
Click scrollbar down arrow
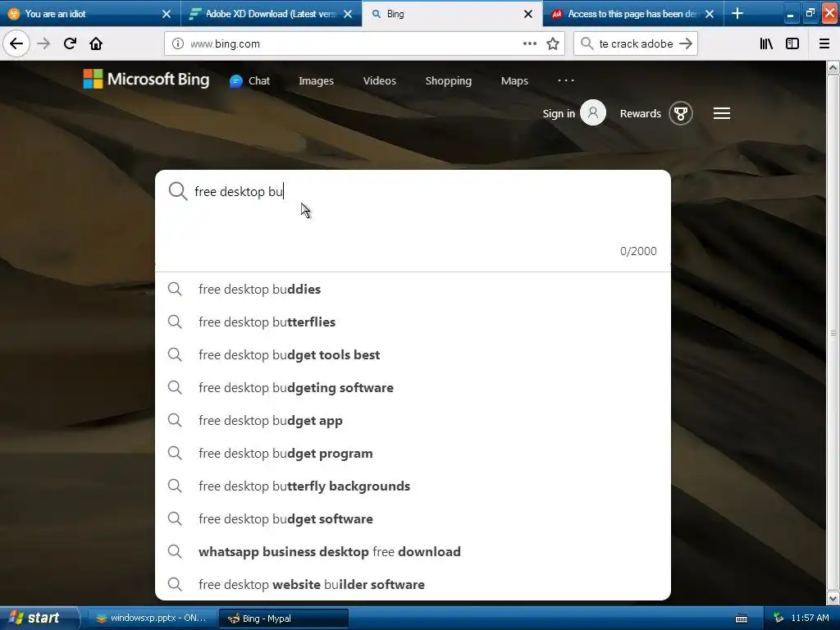point(833,598)
